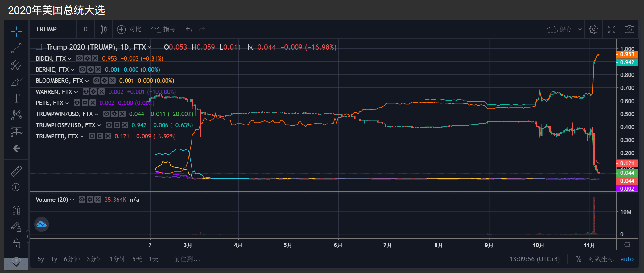
Task: Enter fullscreen mode
Action: click(612, 29)
